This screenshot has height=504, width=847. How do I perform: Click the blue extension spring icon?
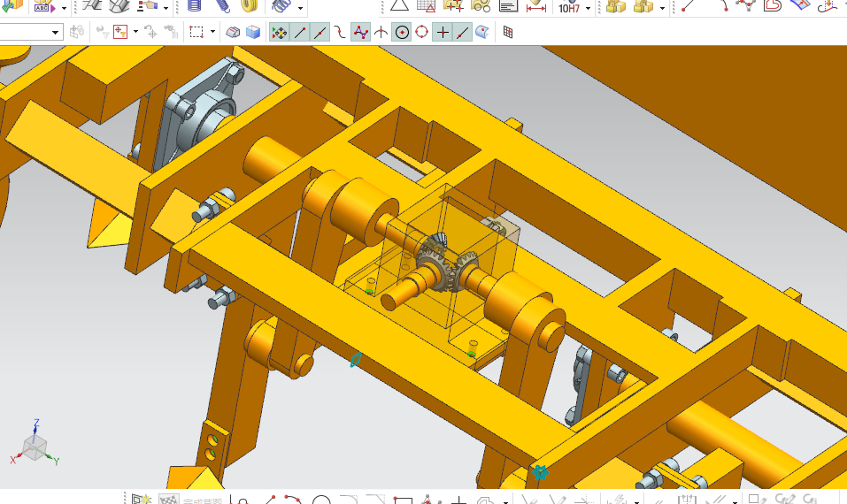(221, 6)
